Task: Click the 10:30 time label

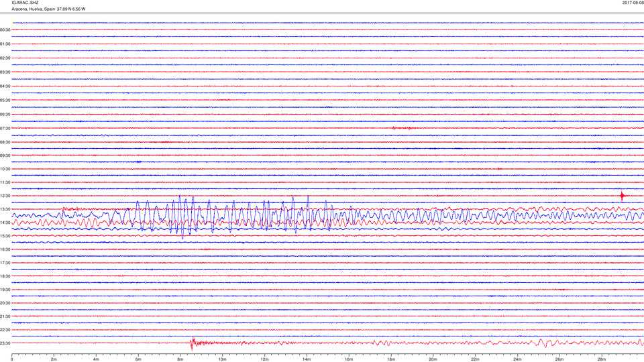Action: (x=5, y=169)
